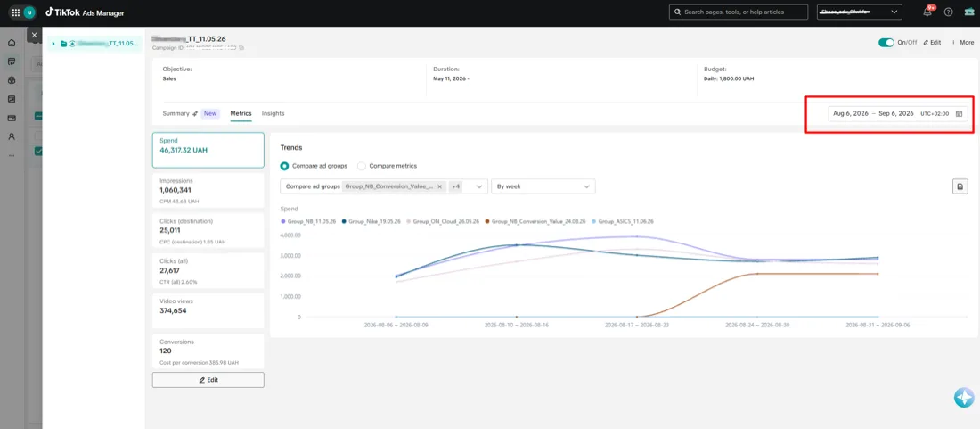The image size is (980, 429).
Task: Open Campaign section icon in sidebar
Action: pos(12,62)
